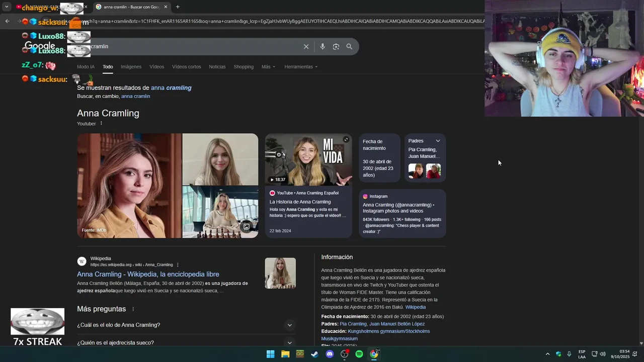This screenshot has width=644, height=362.
Task: Open the large IMDb portrait photo
Action: tap(129, 186)
